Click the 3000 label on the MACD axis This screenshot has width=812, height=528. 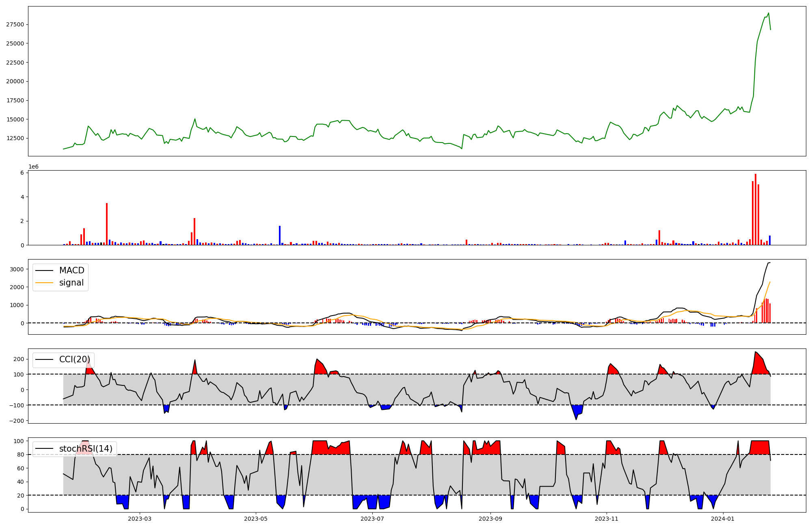click(x=17, y=269)
